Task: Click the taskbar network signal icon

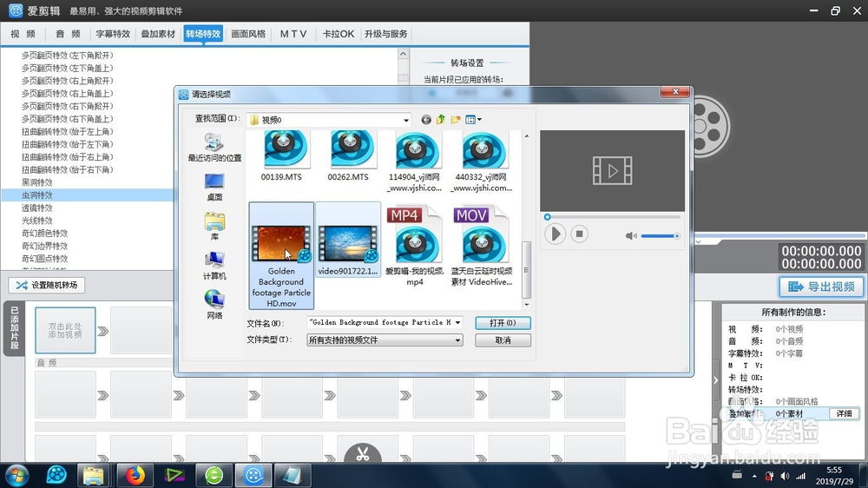Action: pyautogui.click(x=801, y=476)
